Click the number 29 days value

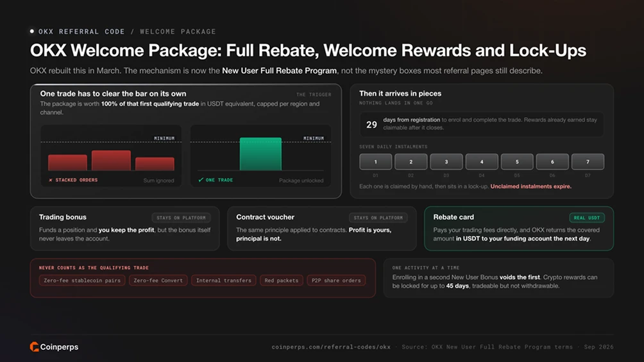coord(371,125)
